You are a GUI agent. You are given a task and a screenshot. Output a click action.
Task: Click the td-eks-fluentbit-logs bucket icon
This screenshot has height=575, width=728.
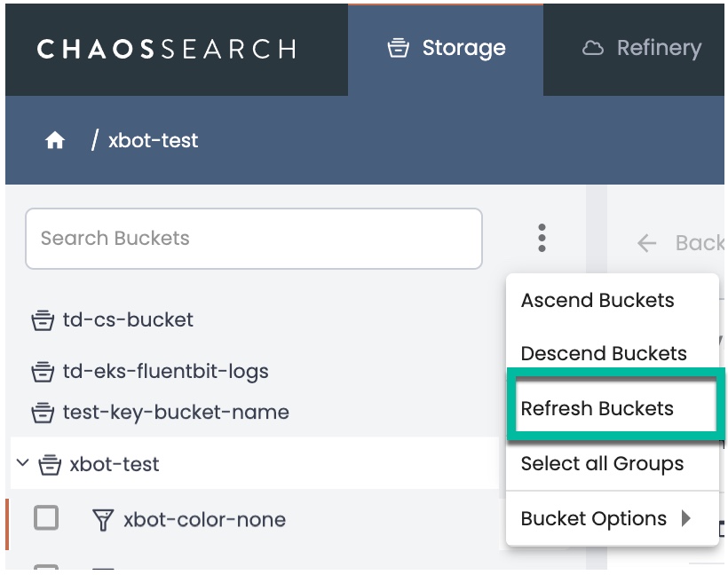(43, 372)
